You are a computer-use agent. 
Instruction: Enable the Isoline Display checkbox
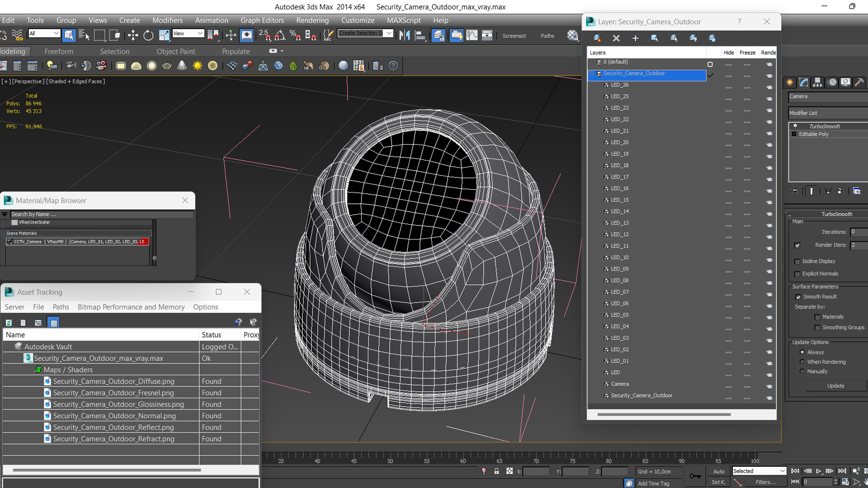[797, 262]
